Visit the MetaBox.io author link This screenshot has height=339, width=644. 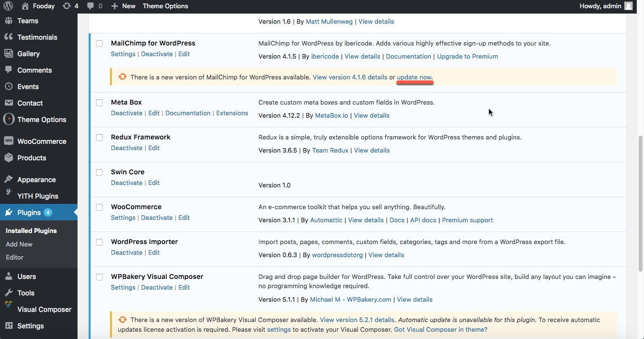331,116
